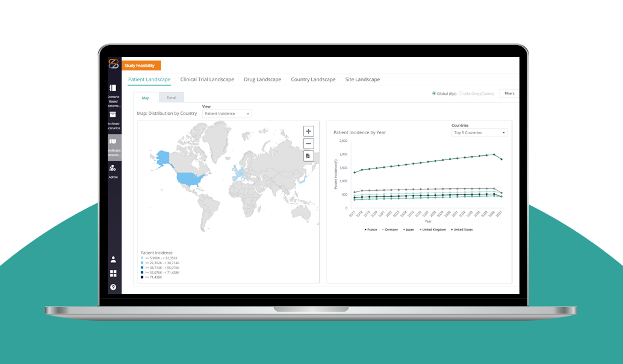Open the help question mark icon

[113, 288]
